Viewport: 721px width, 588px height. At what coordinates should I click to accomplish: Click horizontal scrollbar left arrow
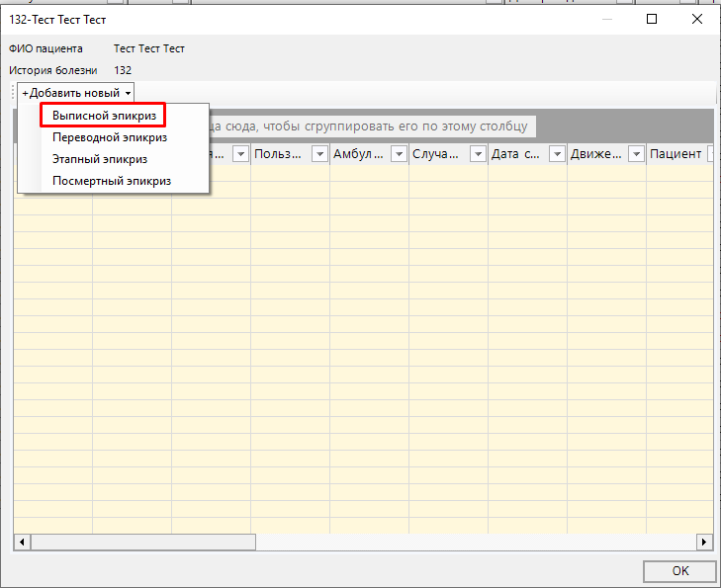coord(21,542)
